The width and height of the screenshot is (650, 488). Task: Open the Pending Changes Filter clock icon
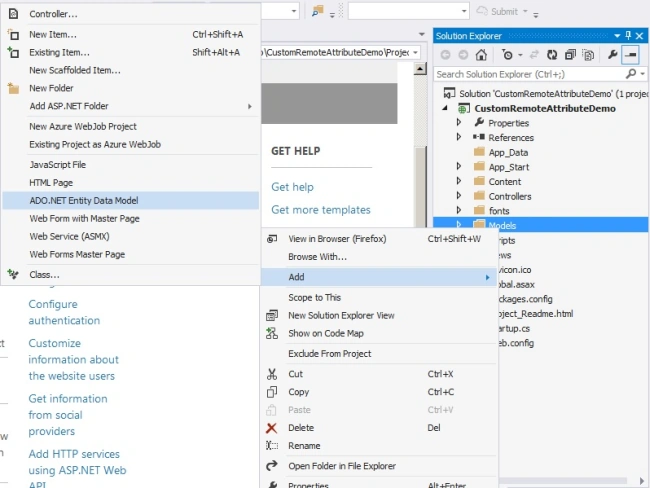click(x=507, y=55)
